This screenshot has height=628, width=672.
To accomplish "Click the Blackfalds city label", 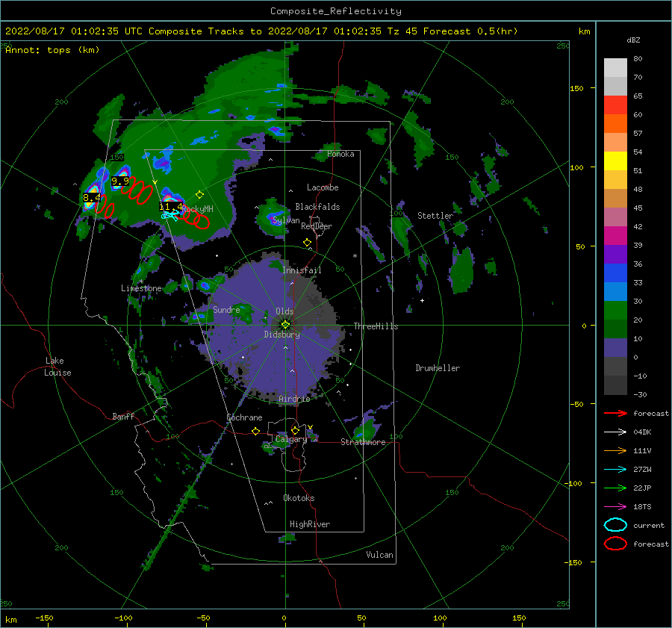I will (317, 207).
